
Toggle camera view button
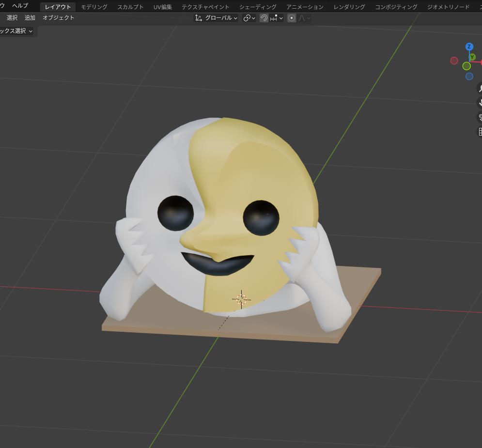[x=479, y=117]
